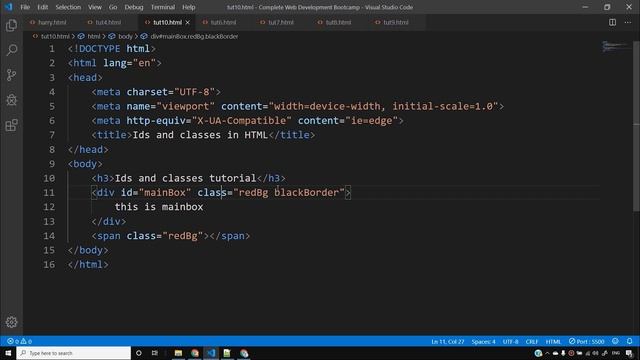Click the minimap code overview

point(615,46)
